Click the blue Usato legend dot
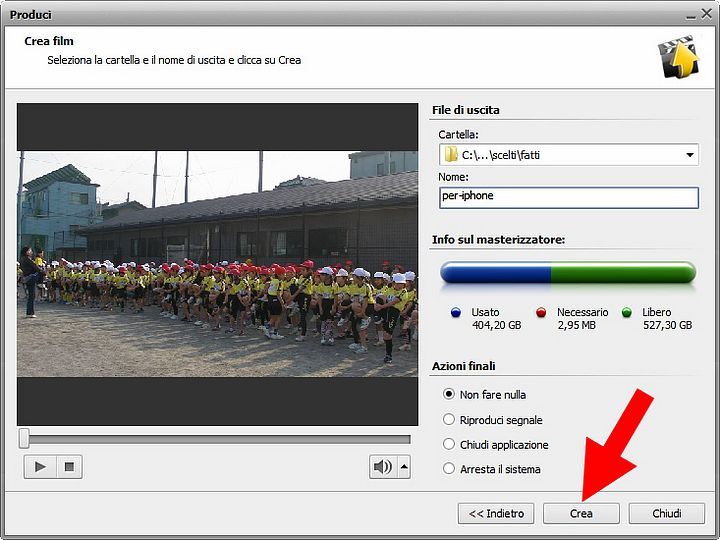Image resolution: width=720 pixels, height=540 pixels. (x=456, y=313)
